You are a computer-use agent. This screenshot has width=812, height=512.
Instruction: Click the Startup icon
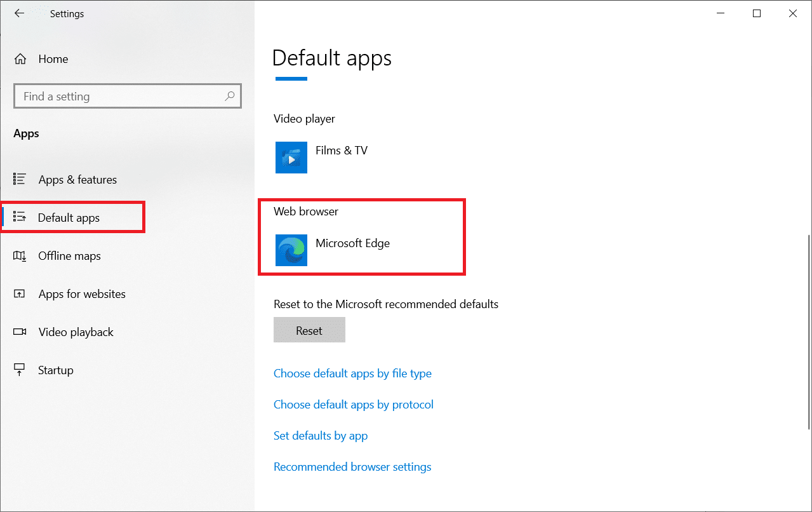pyautogui.click(x=20, y=370)
